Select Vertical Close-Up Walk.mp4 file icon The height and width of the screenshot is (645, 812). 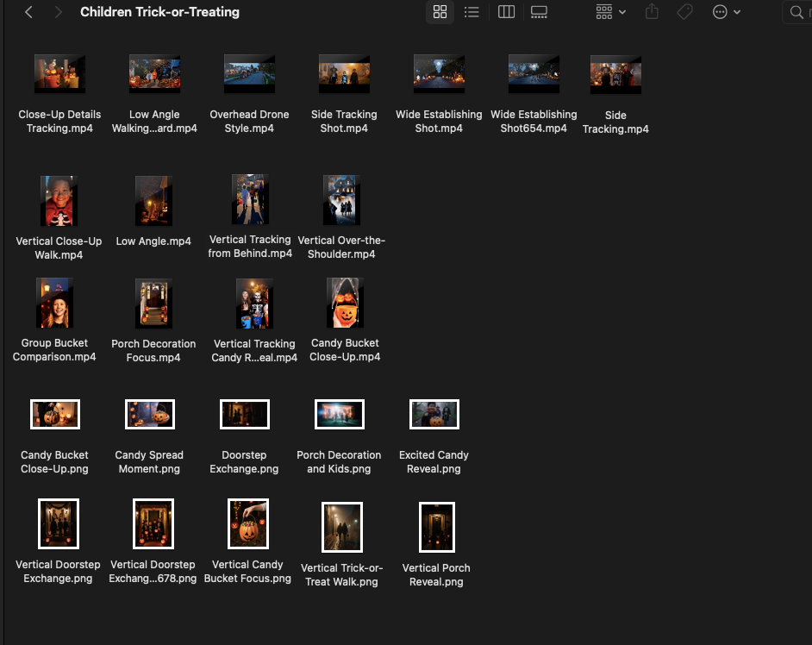pos(59,200)
